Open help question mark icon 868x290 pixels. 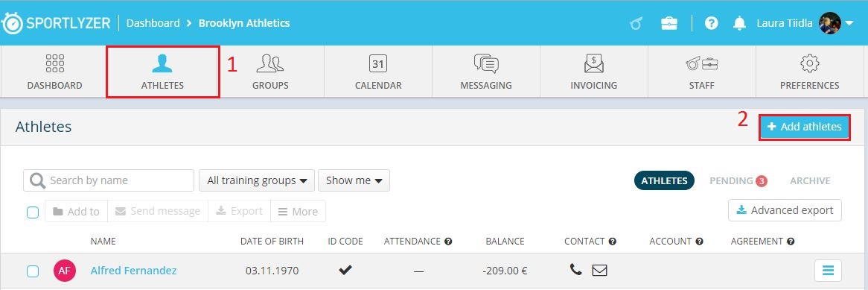712,23
